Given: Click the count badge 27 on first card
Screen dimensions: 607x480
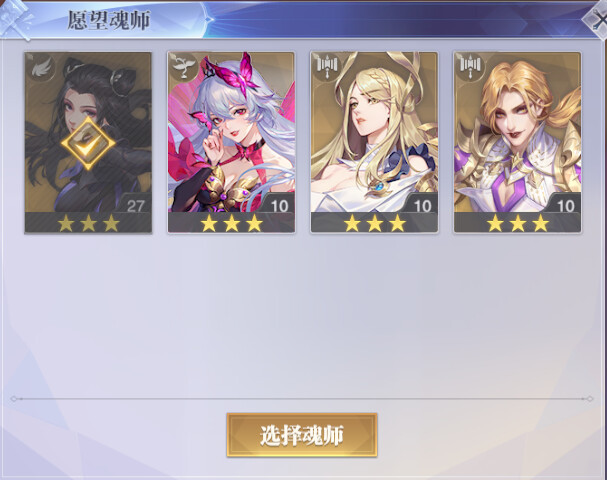Looking at the screenshot, I should click(x=136, y=206).
